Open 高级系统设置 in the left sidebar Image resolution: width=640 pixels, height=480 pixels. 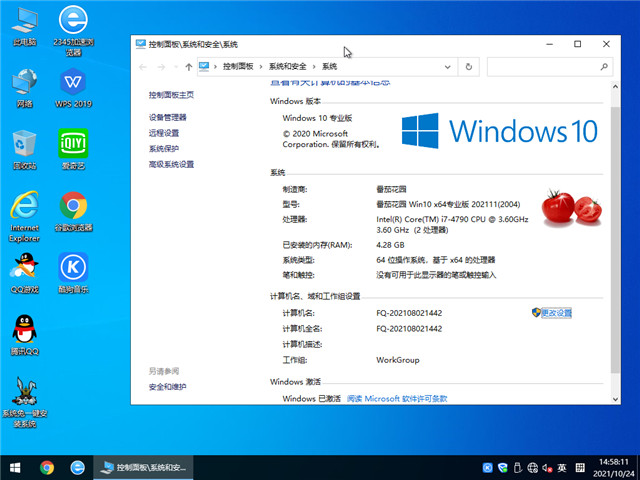[x=171, y=164]
